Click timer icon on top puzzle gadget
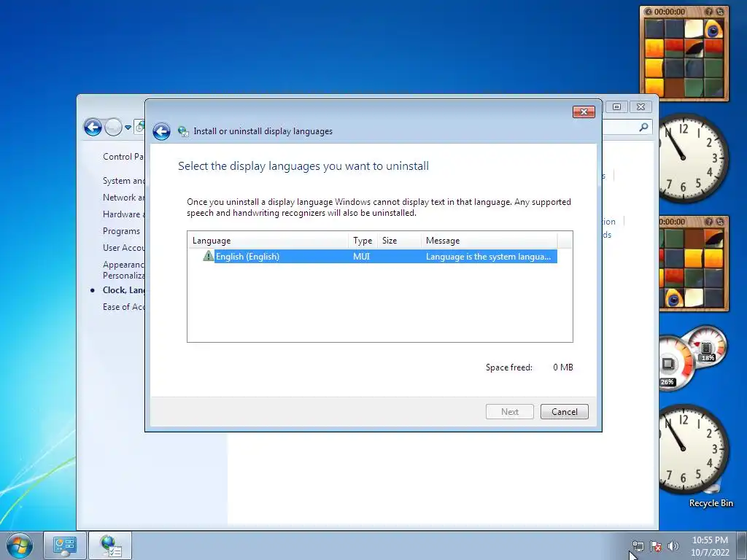 click(649, 12)
